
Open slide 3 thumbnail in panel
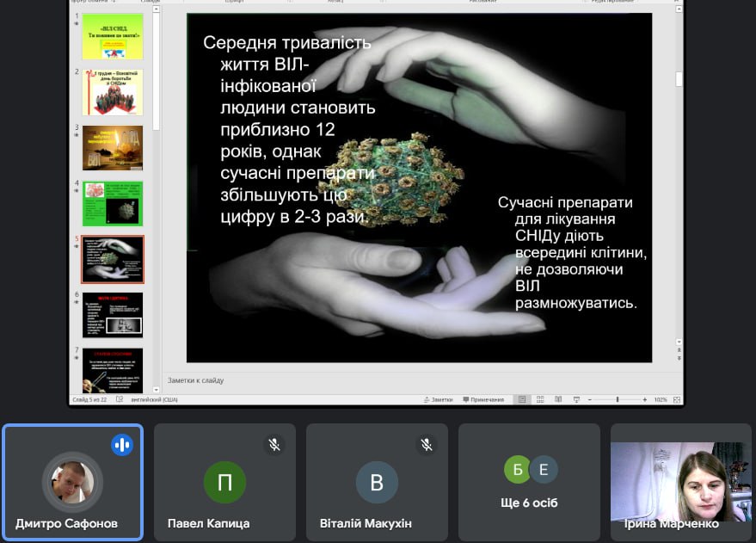point(113,148)
